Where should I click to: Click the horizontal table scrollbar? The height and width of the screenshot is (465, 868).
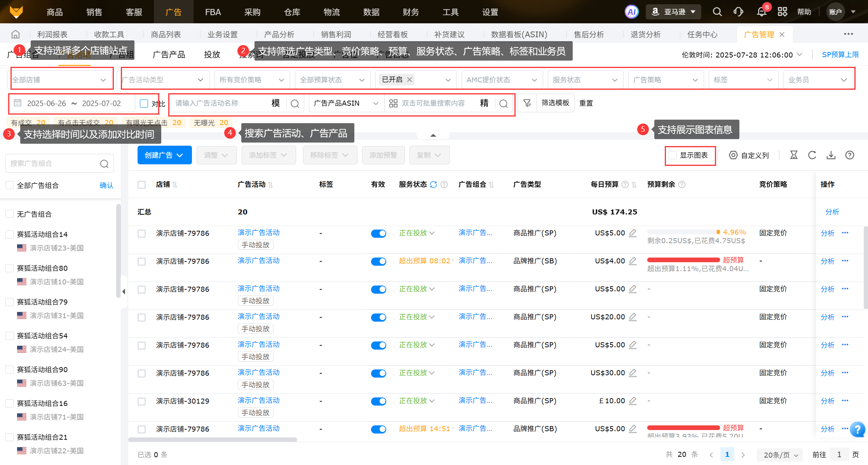coord(213,440)
